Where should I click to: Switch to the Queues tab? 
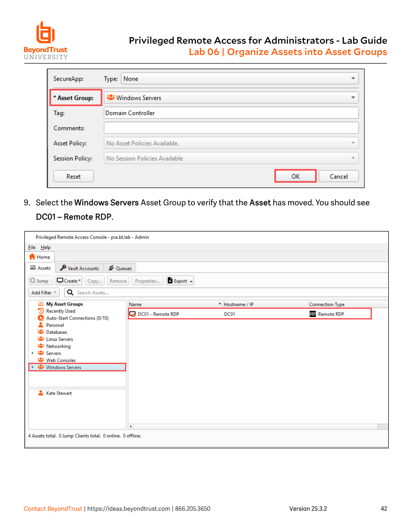point(120,268)
